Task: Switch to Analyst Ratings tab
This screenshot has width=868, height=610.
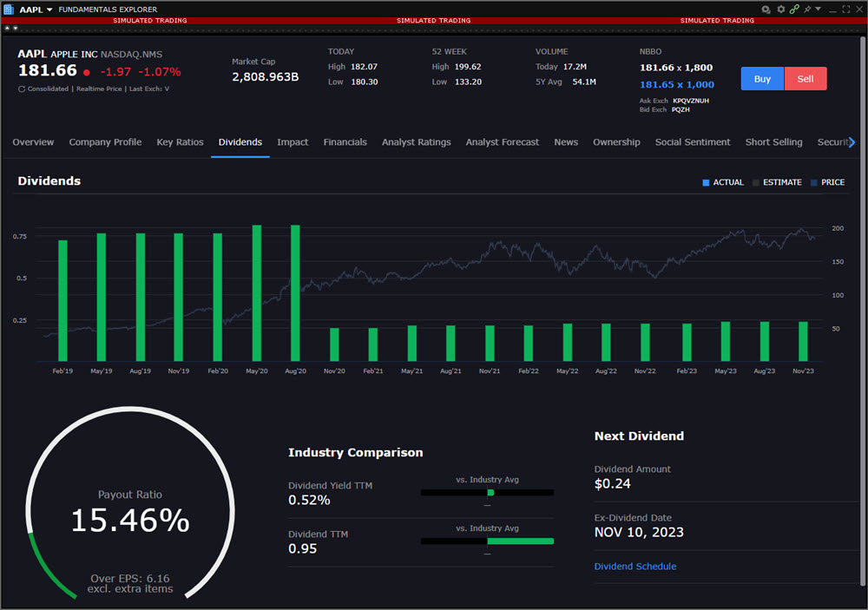Action: point(417,142)
